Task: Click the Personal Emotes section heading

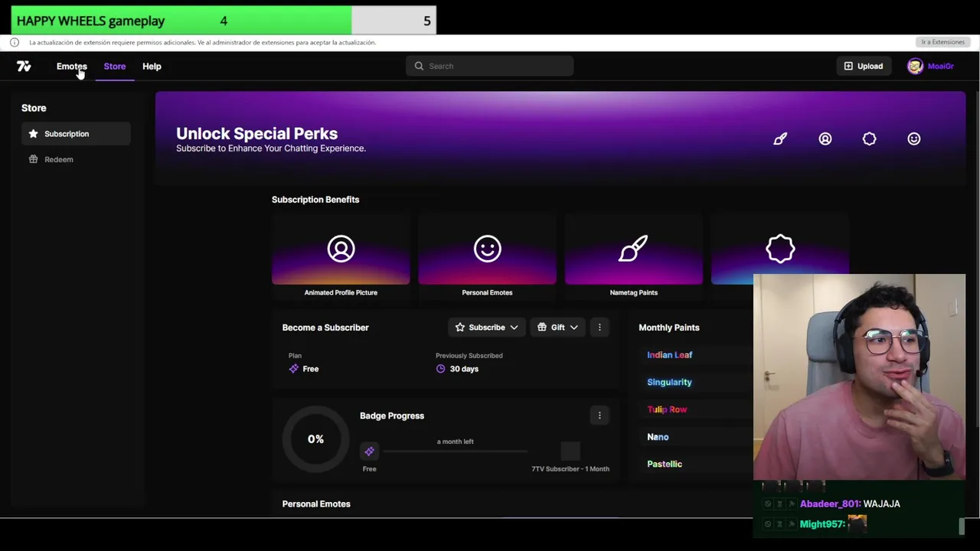Action: (316, 504)
